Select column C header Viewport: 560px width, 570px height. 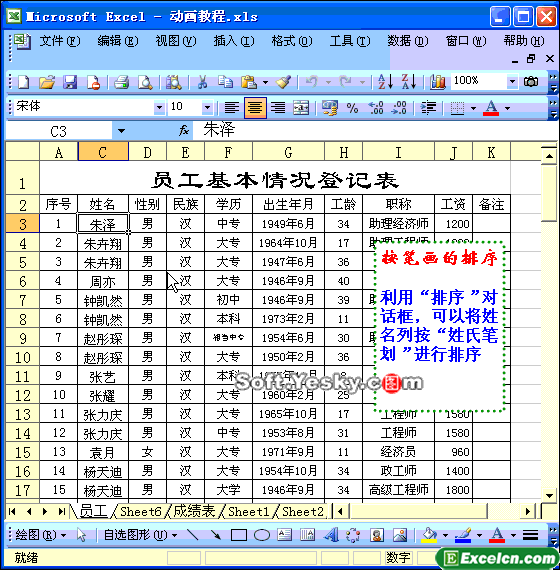(103, 152)
